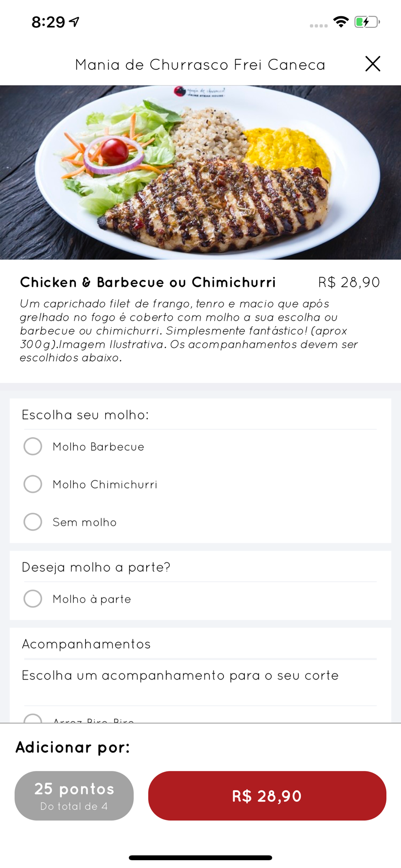Tap the red R$ 28,90 add button

[x=267, y=796]
